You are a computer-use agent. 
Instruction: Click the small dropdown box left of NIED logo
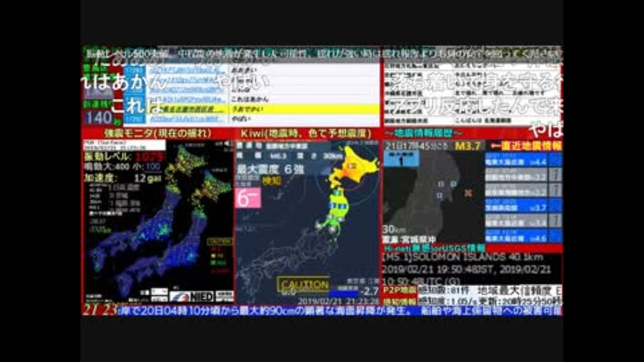[x=159, y=292]
